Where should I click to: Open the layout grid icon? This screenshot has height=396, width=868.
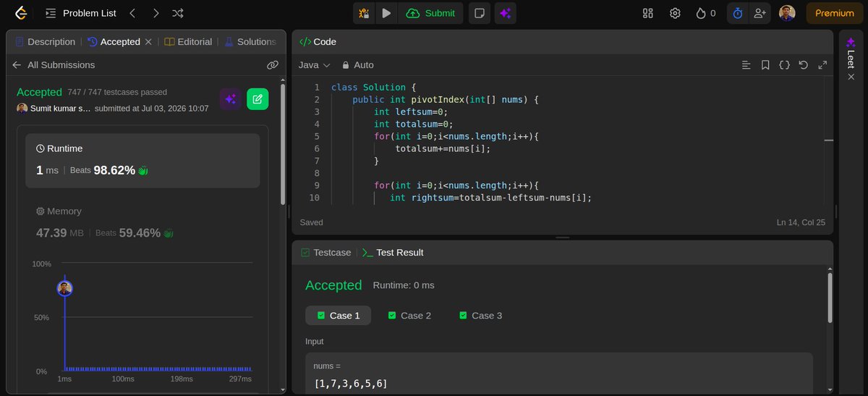coord(647,13)
